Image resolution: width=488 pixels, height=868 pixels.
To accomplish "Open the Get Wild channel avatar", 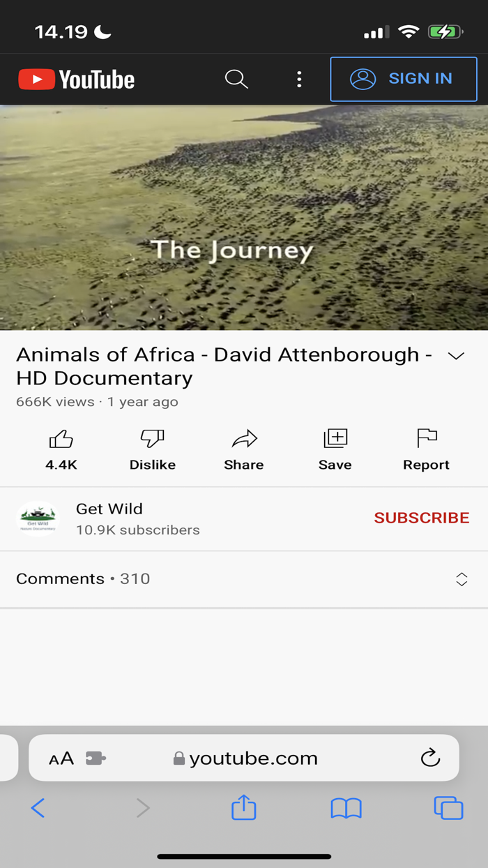I will (38, 518).
